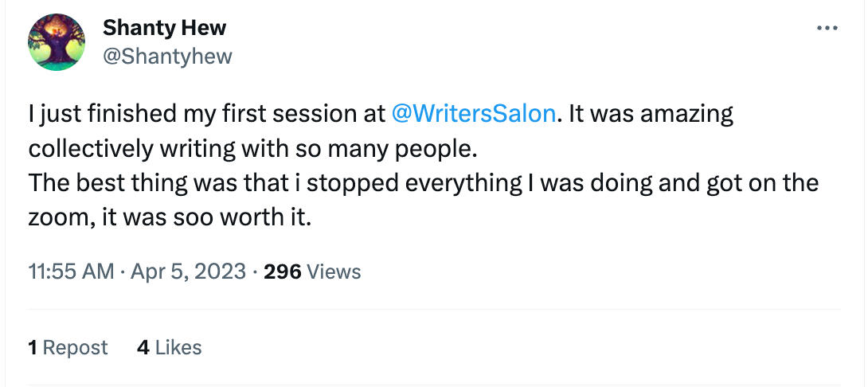Click the @Shantyhew handle
Viewport: 868px width, 387px height.
click(167, 57)
